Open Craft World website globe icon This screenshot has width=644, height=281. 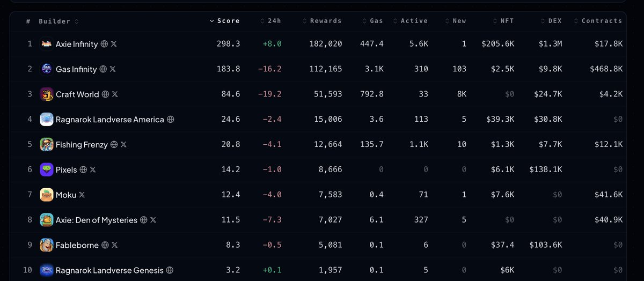tap(106, 94)
